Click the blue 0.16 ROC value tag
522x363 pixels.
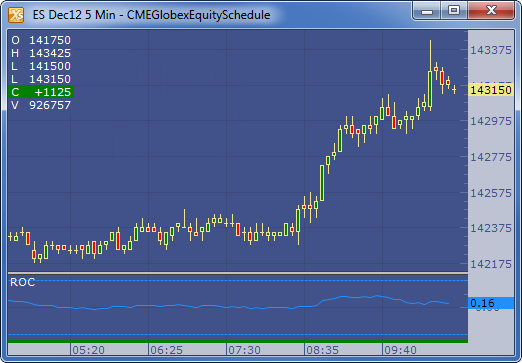coord(491,303)
